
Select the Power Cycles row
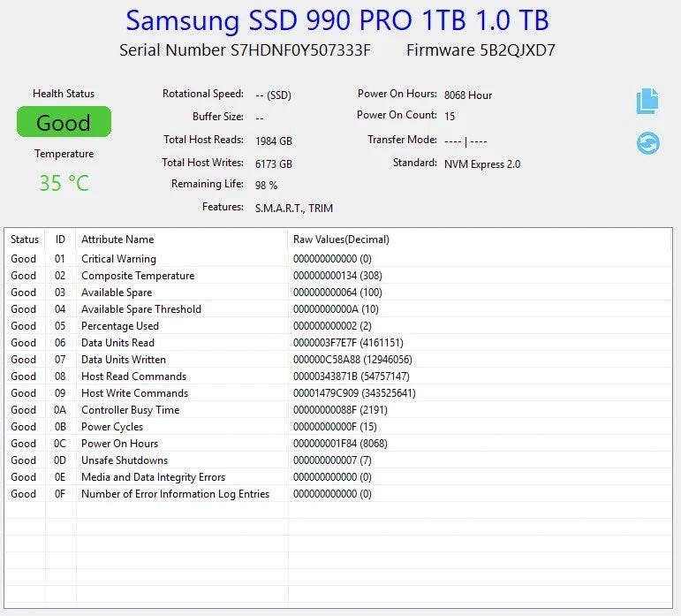click(x=338, y=427)
